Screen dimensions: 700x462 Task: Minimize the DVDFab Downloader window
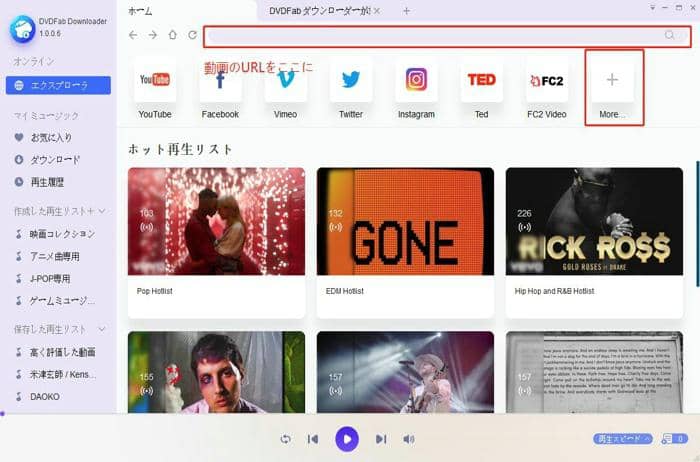[x=665, y=8]
